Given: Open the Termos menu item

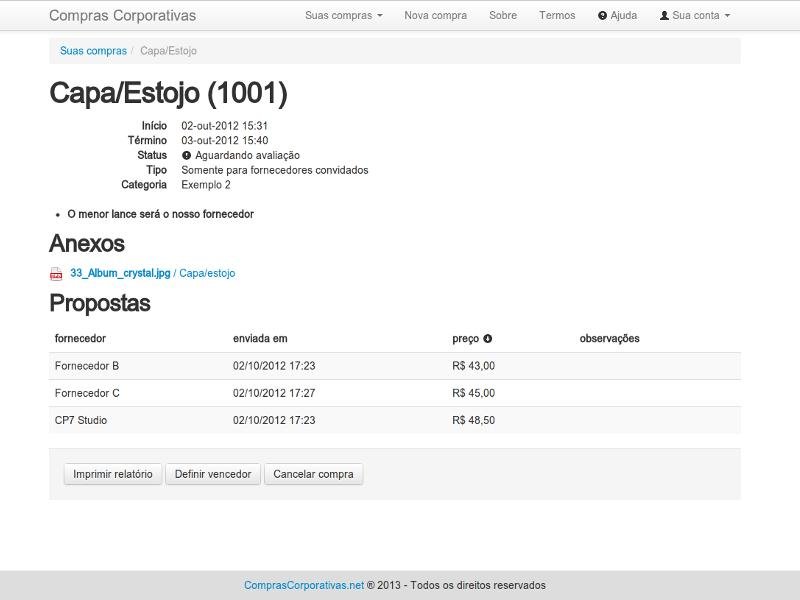Looking at the screenshot, I should click(557, 15).
